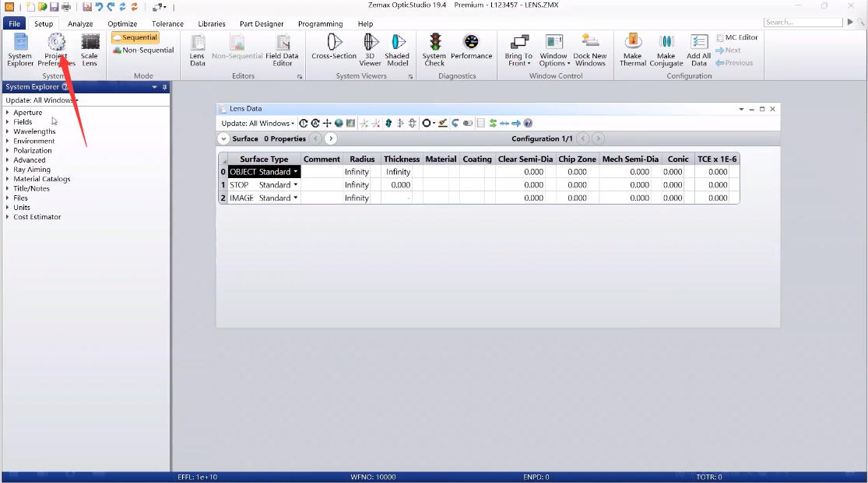Image resolution: width=868 pixels, height=483 pixels.
Task: Open the Window Options dropdown button
Action: pos(553,51)
